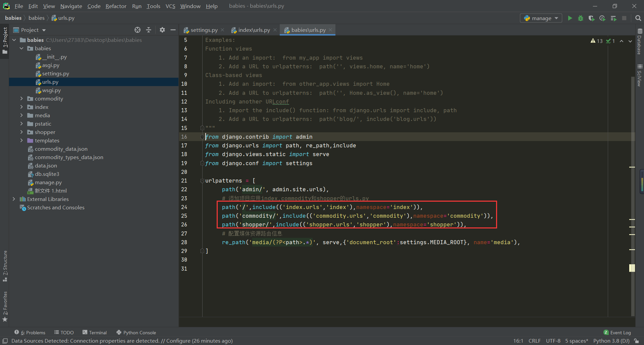Hide the Project tool window

coord(173,30)
